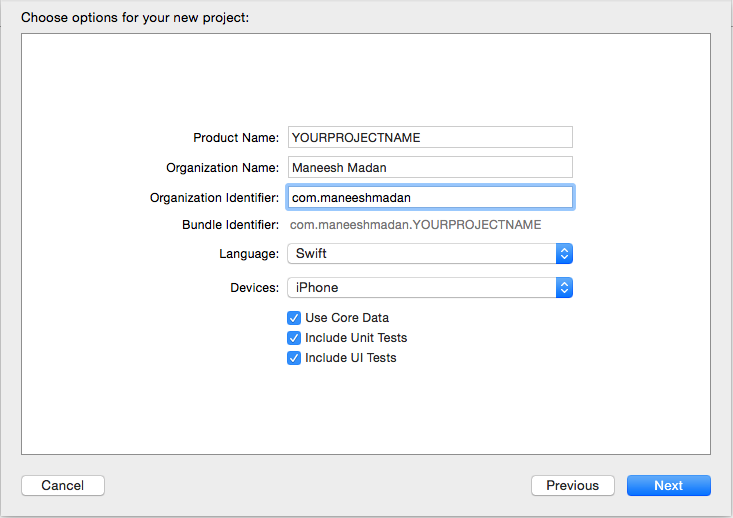Screen dimensions: 733x518
Task: Click the Use Core Data label
Action: tap(347, 318)
